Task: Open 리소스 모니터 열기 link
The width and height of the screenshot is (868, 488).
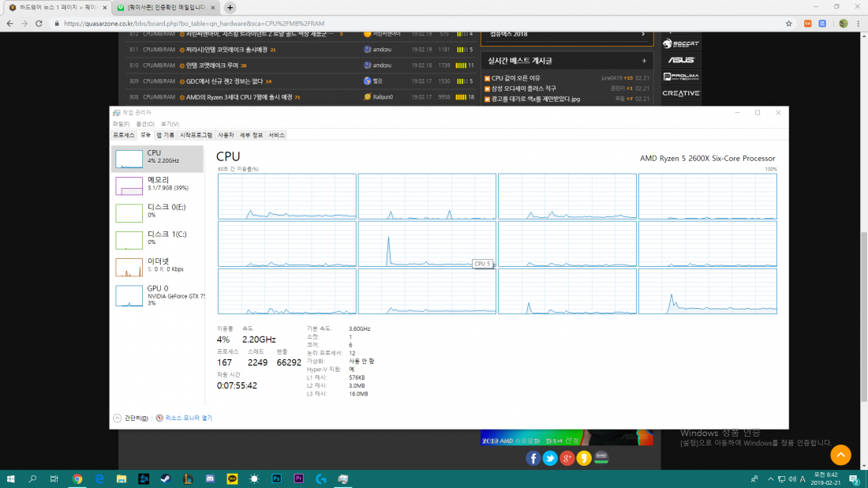Action: click(x=189, y=419)
